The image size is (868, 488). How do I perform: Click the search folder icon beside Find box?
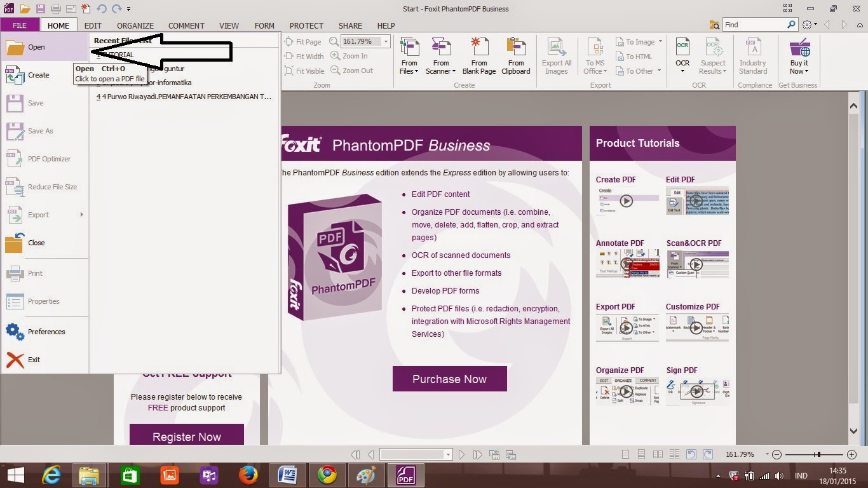coord(715,25)
